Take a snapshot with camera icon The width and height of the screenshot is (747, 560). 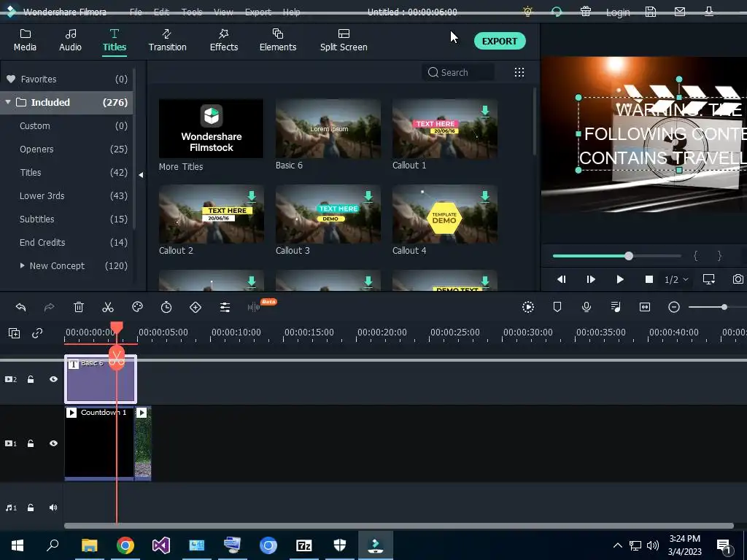point(738,279)
